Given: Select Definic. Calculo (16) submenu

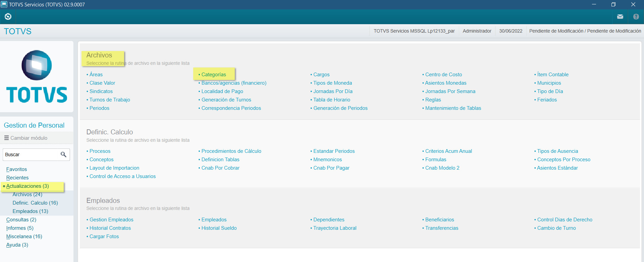Looking at the screenshot, I should click(x=35, y=203).
